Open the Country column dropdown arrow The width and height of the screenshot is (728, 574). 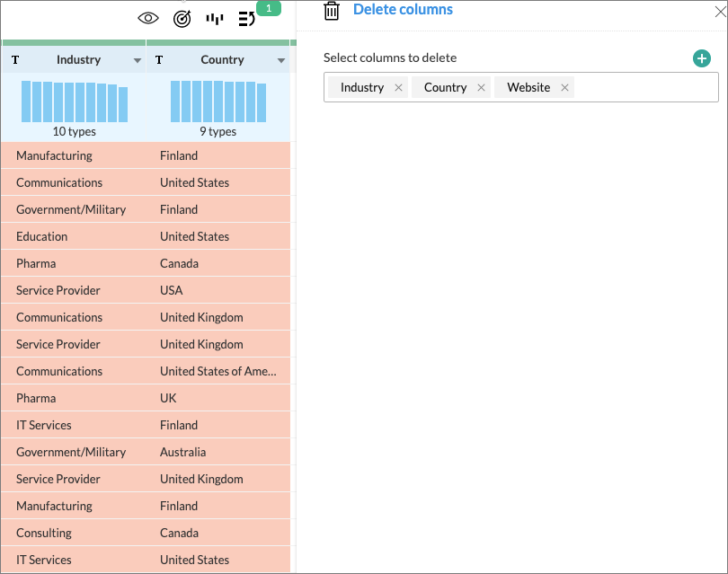281,60
